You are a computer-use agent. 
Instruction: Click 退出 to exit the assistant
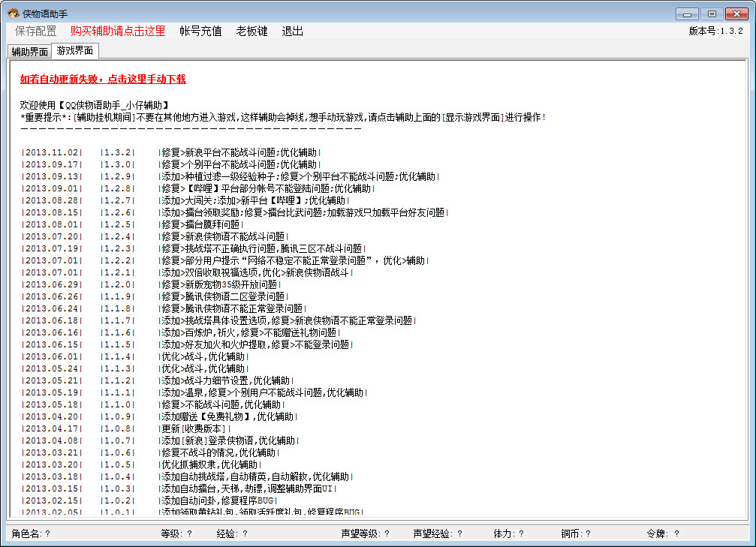click(292, 32)
